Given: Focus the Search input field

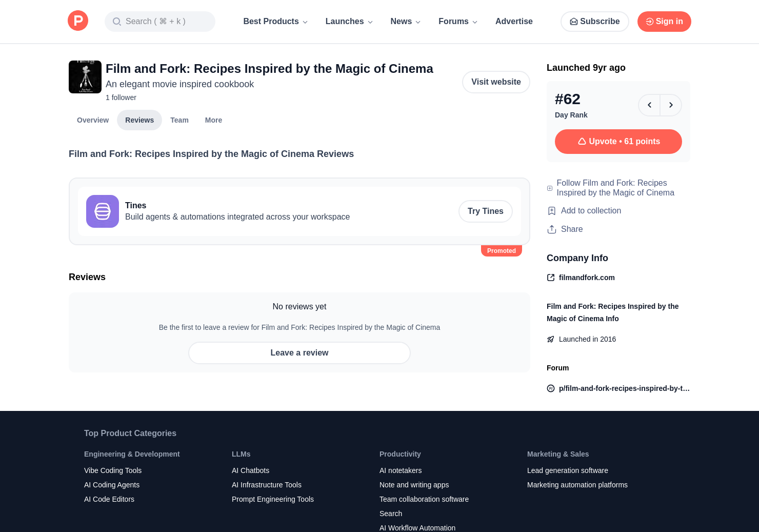Looking at the screenshot, I should tap(160, 22).
